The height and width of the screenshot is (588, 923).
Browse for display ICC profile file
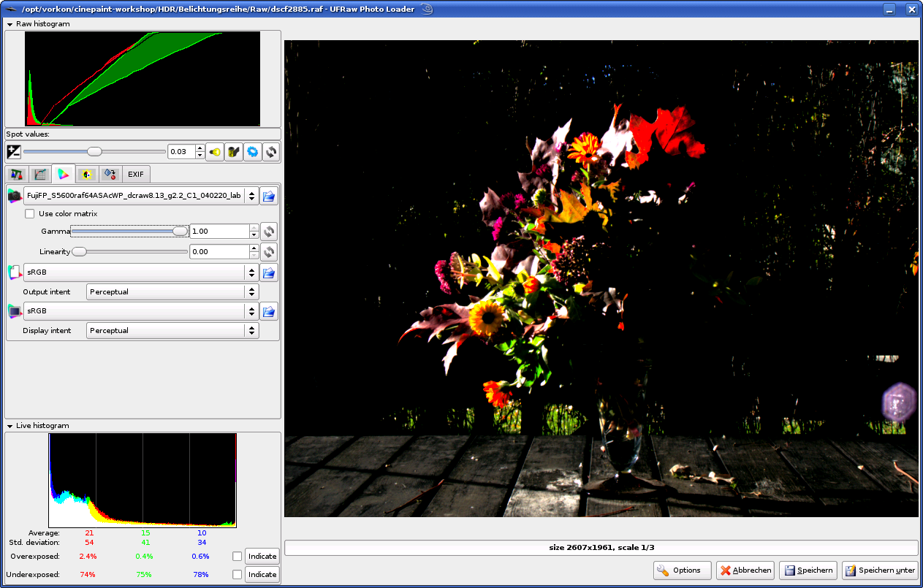[268, 312]
